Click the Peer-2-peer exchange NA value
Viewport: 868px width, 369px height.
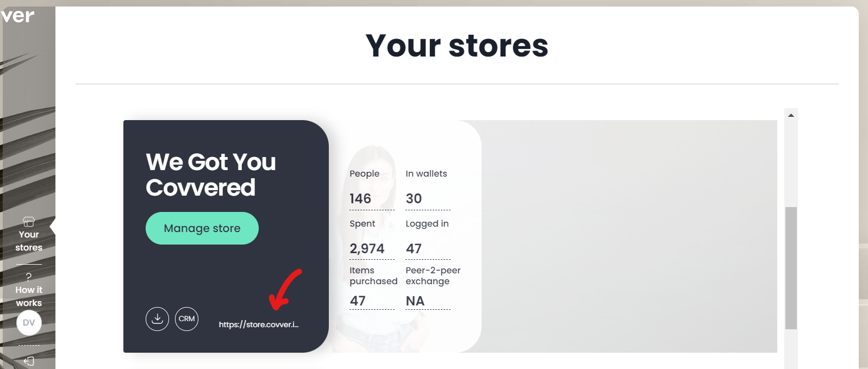415,301
